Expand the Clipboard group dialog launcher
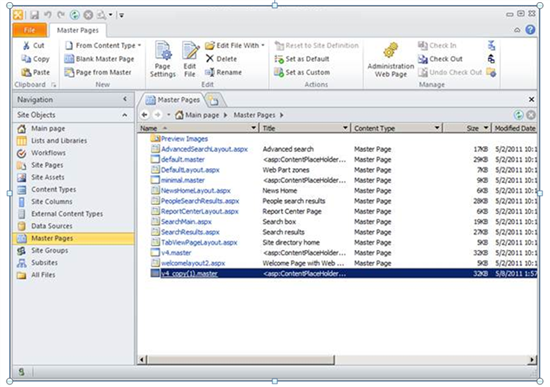The height and width of the screenshot is (387, 550). click(53, 85)
